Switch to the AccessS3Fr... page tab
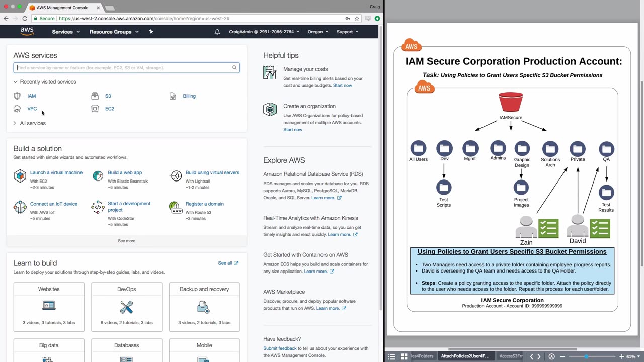Viewport: 644px width, 362px height. click(511, 356)
